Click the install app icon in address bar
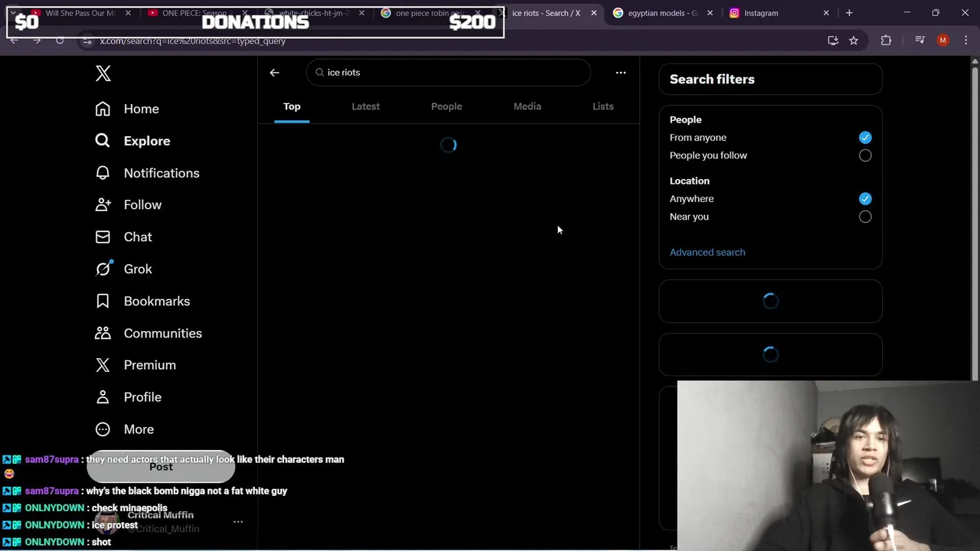Image resolution: width=980 pixels, height=551 pixels. [x=833, y=41]
